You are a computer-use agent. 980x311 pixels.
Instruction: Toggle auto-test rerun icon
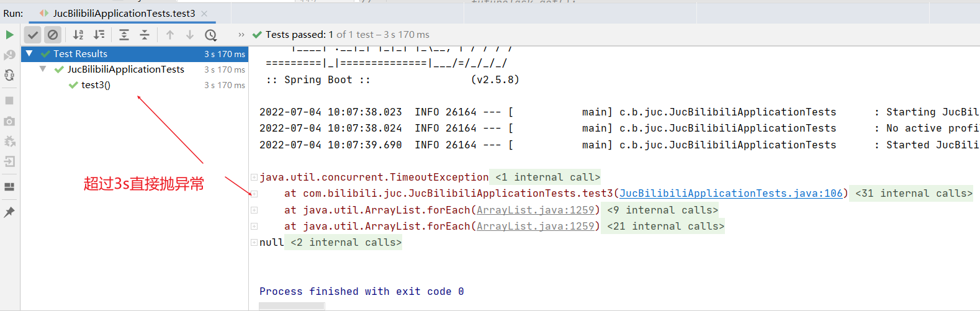pos(9,75)
